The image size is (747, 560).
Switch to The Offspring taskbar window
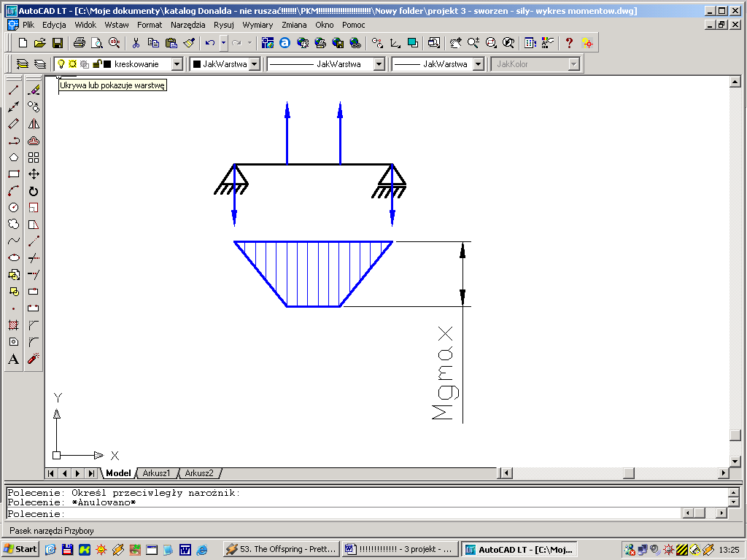click(x=281, y=549)
